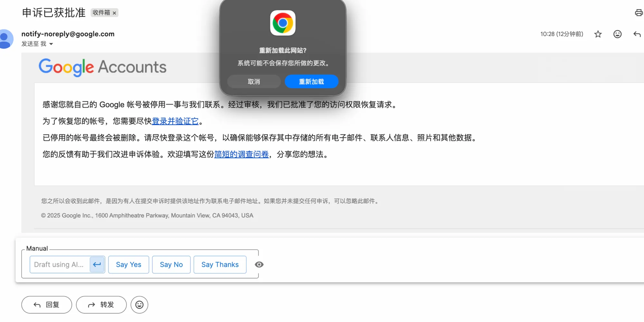
Task: Click the 重新加载此网站? dialog title
Action: click(x=283, y=51)
